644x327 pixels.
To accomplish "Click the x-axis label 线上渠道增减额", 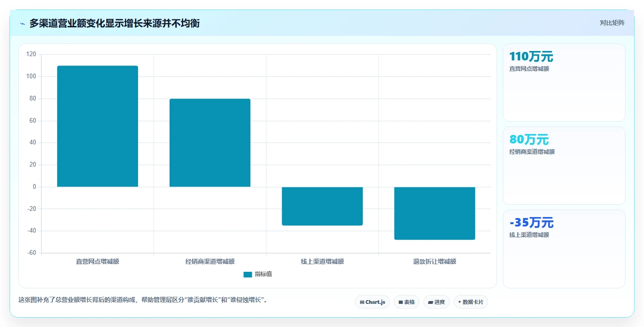I will pos(322,261).
